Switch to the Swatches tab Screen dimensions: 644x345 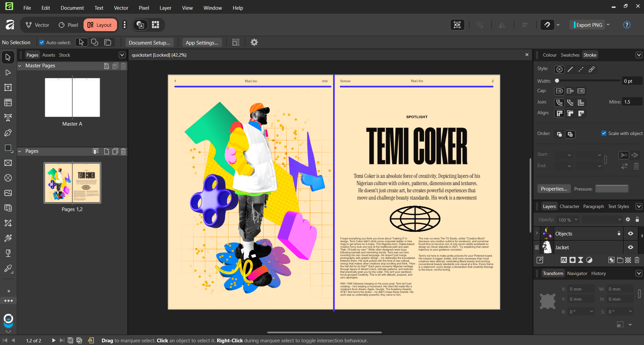tap(570, 55)
